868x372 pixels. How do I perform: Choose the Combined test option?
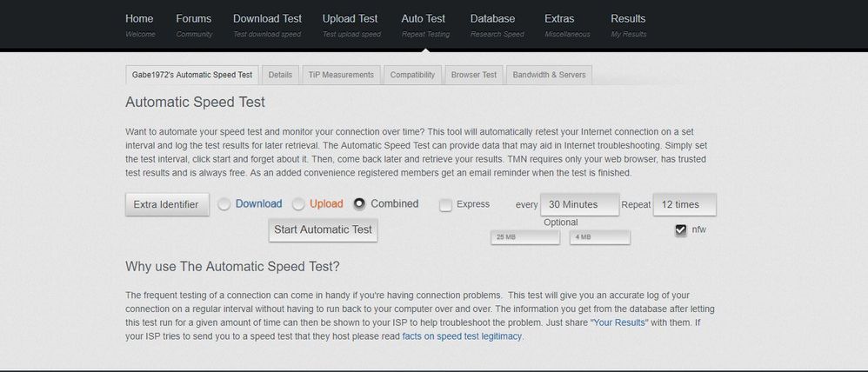359,204
